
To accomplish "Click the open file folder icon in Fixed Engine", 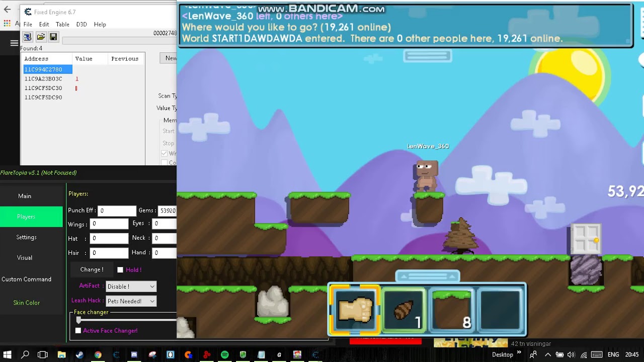I will pyautogui.click(x=41, y=37).
